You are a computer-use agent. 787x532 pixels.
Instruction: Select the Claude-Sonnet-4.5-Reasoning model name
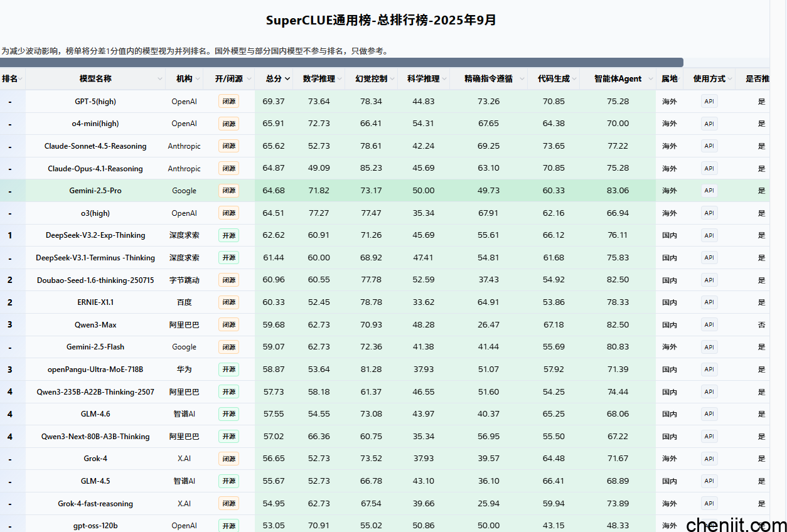pyautogui.click(x=95, y=146)
